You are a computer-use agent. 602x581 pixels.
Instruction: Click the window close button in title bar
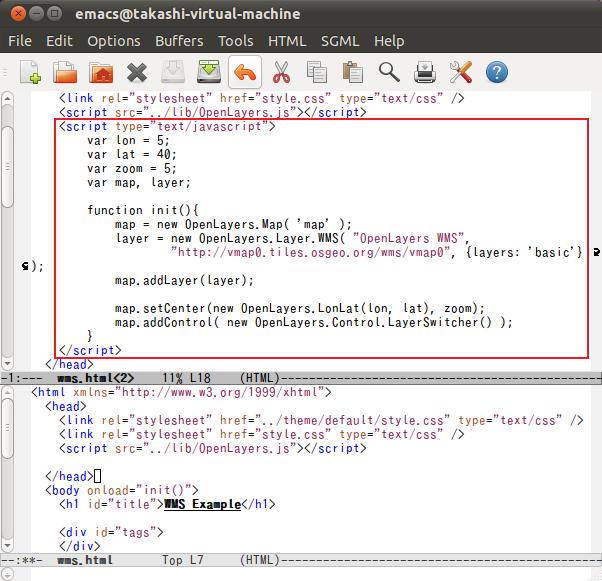(18, 14)
